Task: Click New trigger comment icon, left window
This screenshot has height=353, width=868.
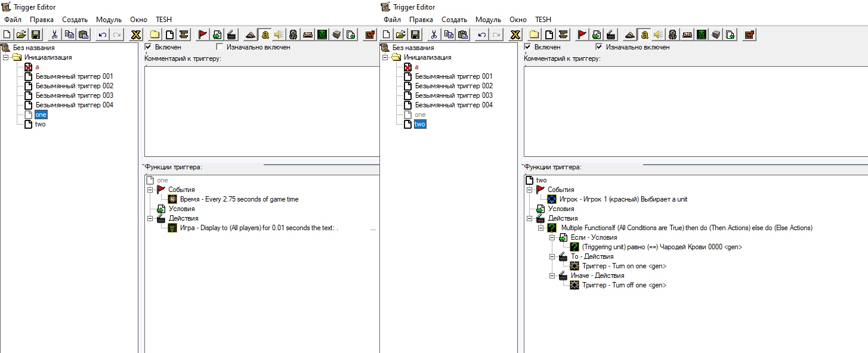Action: [184, 35]
